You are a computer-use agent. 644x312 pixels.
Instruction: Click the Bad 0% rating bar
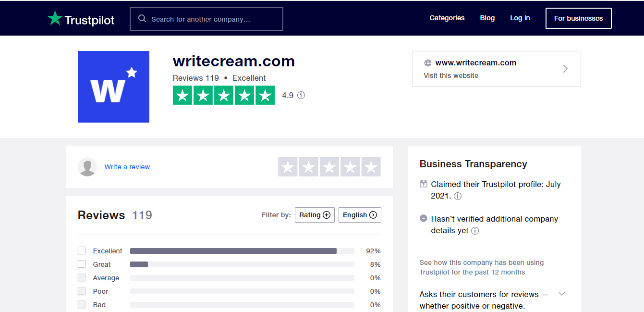point(242,305)
